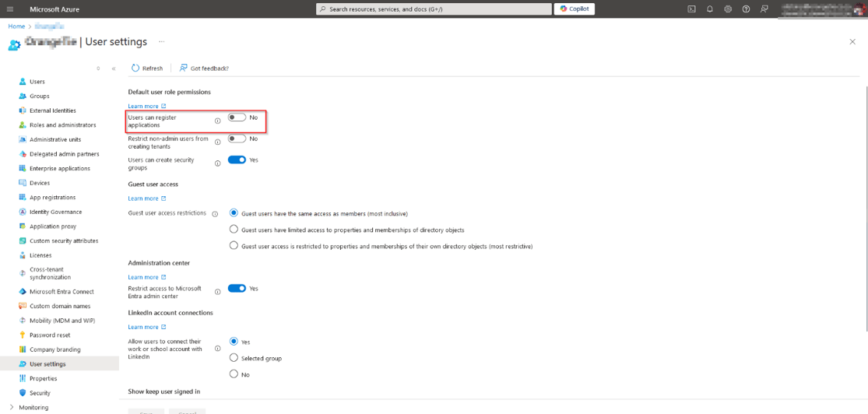Screen dimensions: 868x414
Task: Click the Properties icon in sidebar
Action: click(x=23, y=378)
